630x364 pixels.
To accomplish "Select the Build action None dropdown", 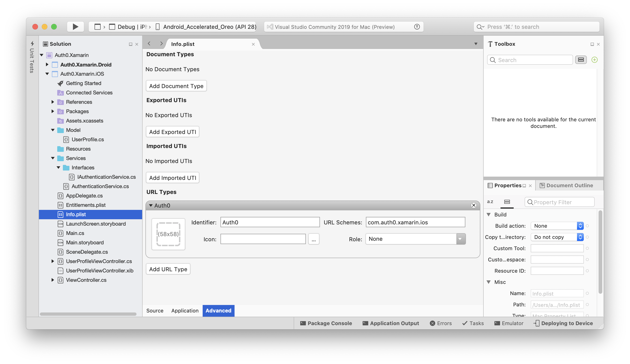I will click(557, 225).
